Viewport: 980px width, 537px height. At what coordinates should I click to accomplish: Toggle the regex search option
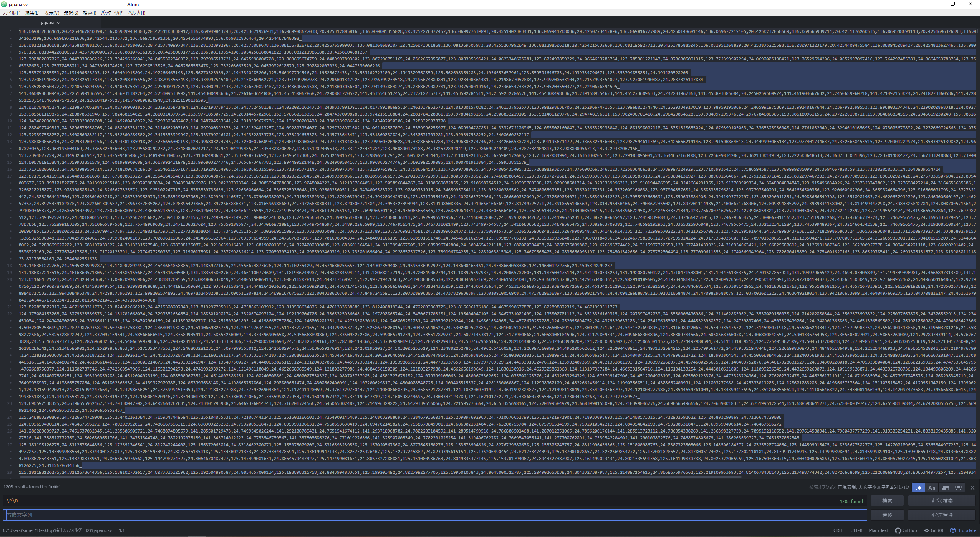coord(918,488)
